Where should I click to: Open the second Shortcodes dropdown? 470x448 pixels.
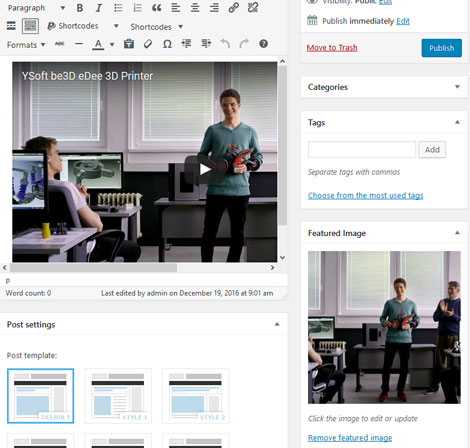(x=157, y=27)
